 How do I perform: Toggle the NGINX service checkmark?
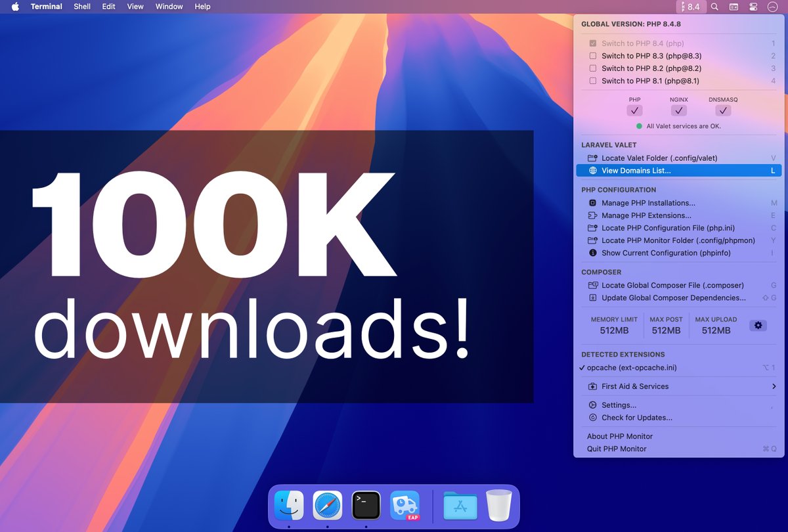coord(679,110)
